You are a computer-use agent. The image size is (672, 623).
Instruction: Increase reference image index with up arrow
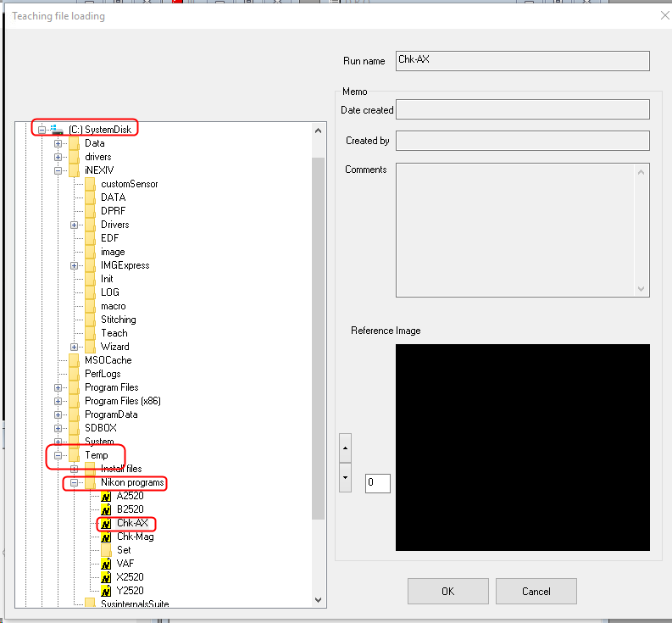coord(346,448)
